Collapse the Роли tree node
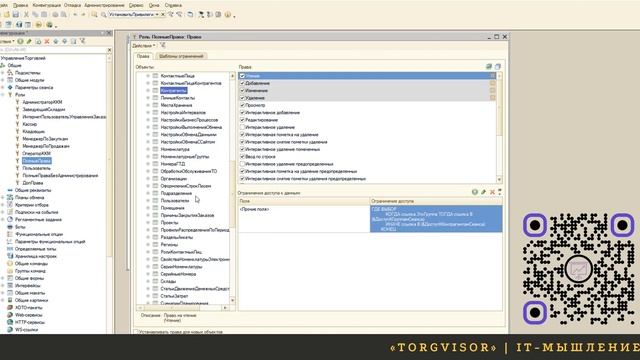Screen dimensions: 640x360 coord(3,95)
